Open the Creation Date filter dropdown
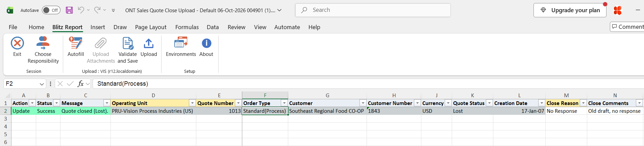 click(542, 103)
